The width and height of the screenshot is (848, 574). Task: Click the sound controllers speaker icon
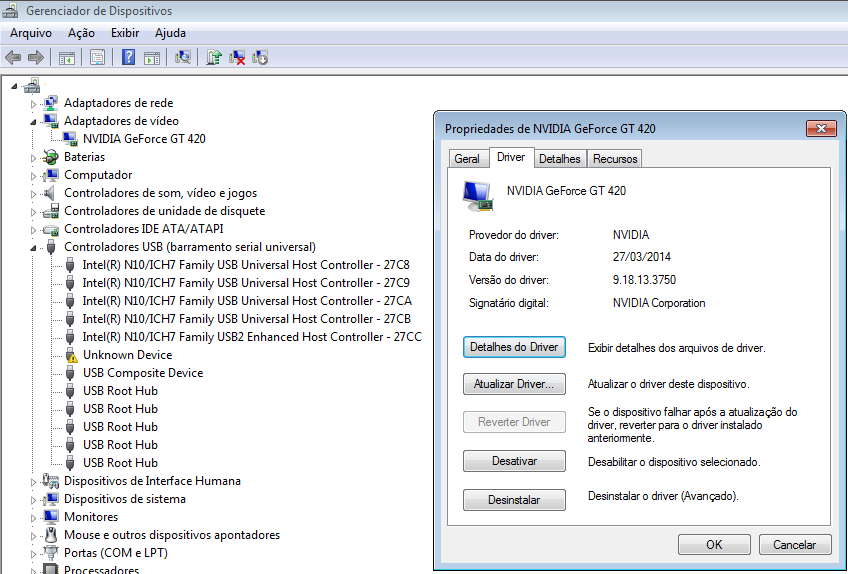[50, 193]
